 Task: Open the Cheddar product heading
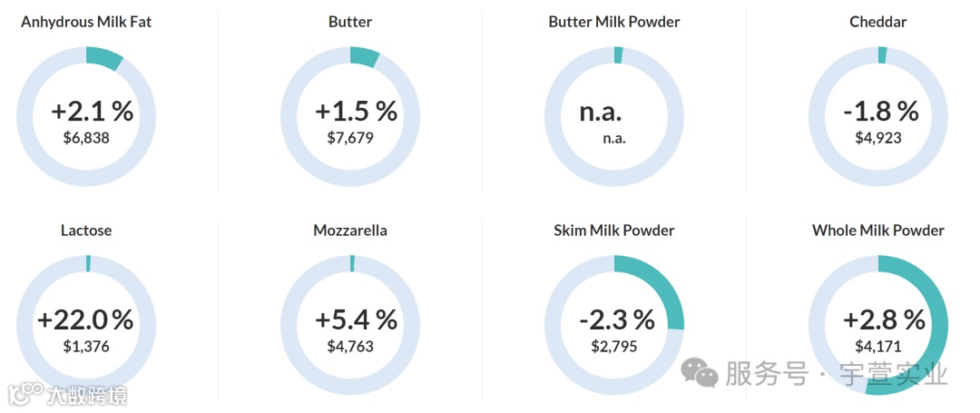[x=878, y=22]
